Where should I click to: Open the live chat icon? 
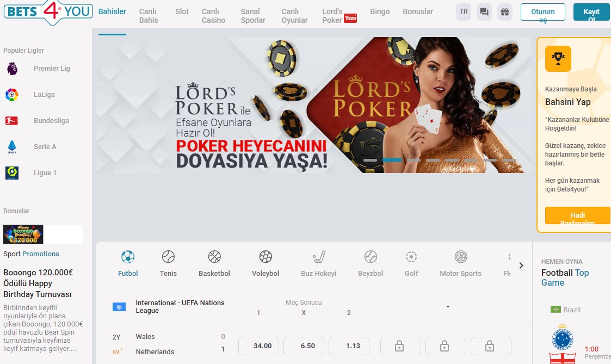(484, 12)
